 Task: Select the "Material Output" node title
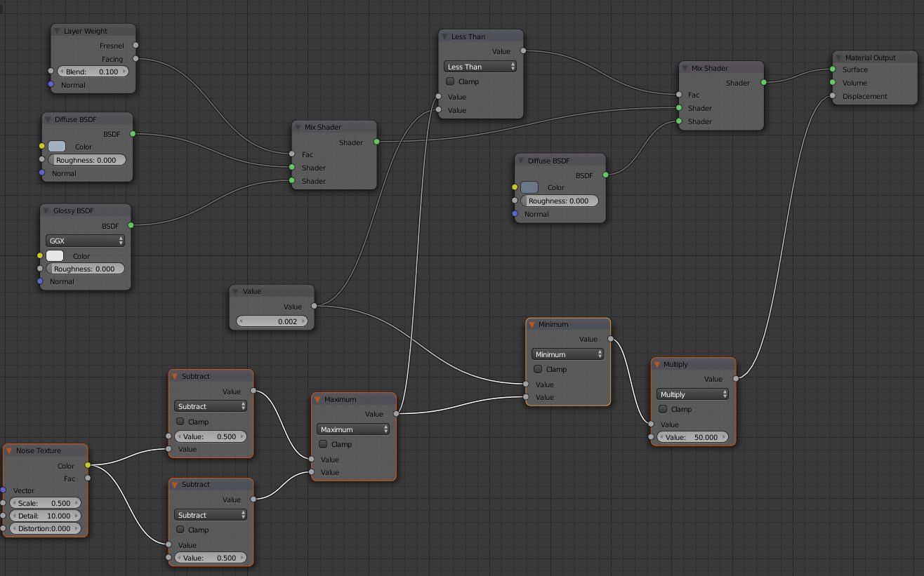pyautogui.click(x=871, y=58)
